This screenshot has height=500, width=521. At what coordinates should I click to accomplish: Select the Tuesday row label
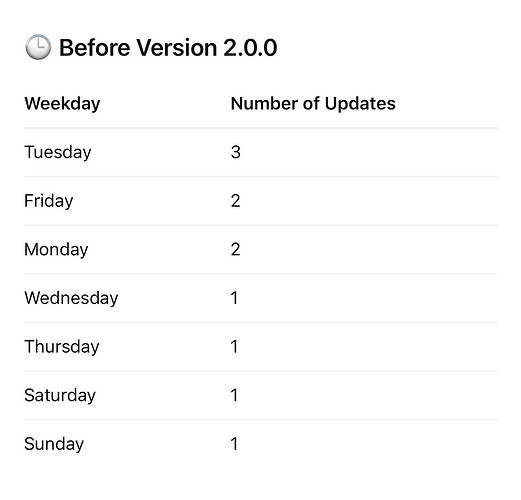click(x=58, y=153)
